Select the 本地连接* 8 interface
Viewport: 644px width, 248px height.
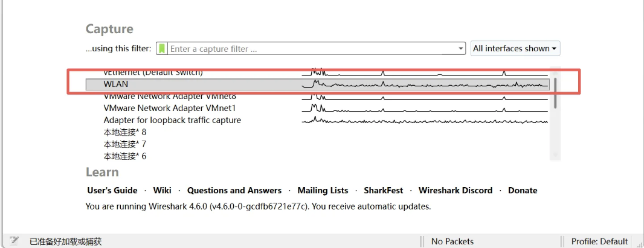(125, 132)
